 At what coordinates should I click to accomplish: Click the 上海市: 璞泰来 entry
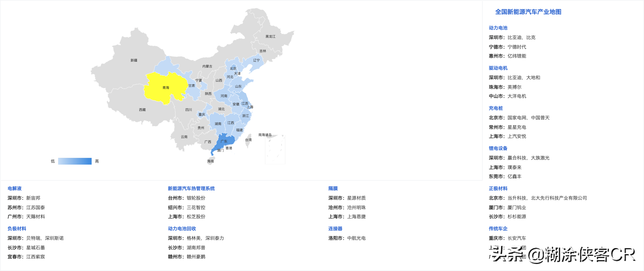coord(505,167)
